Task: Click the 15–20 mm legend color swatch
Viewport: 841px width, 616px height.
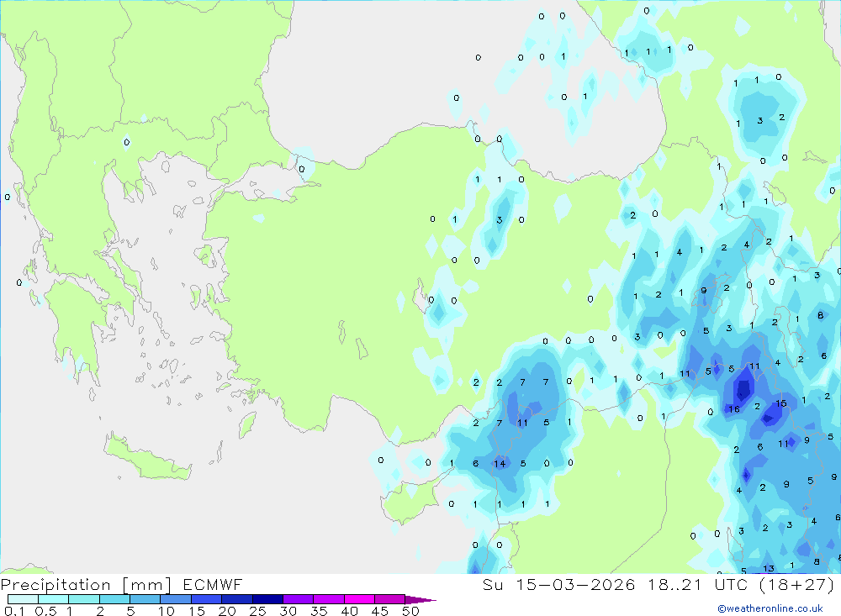Action: (x=206, y=599)
